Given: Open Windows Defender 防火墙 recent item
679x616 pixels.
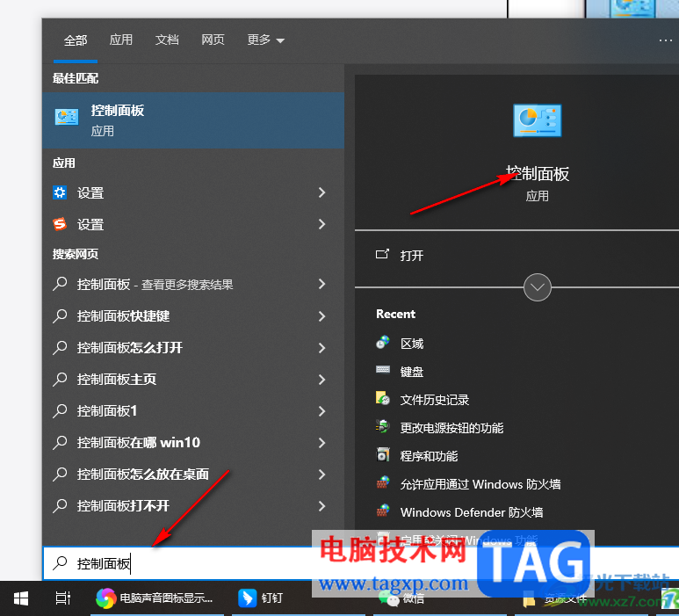Looking at the screenshot, I should point(472,512).
